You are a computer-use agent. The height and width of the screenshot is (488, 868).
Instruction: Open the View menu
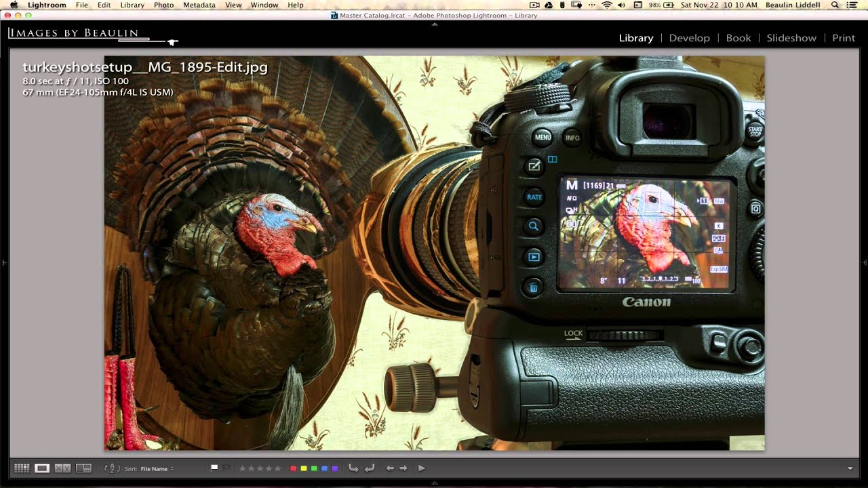(233, 5)
